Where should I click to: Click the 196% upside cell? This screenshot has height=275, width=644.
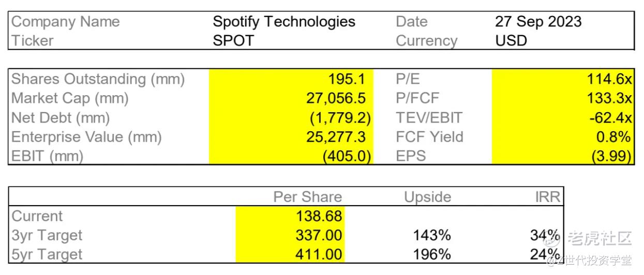(x=432, y=254)
